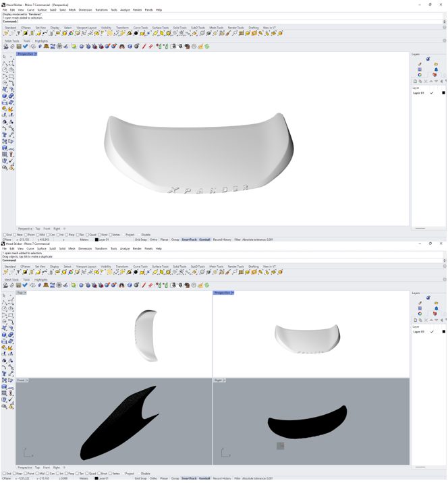Open the Render menu in upper window

(138, 10)
